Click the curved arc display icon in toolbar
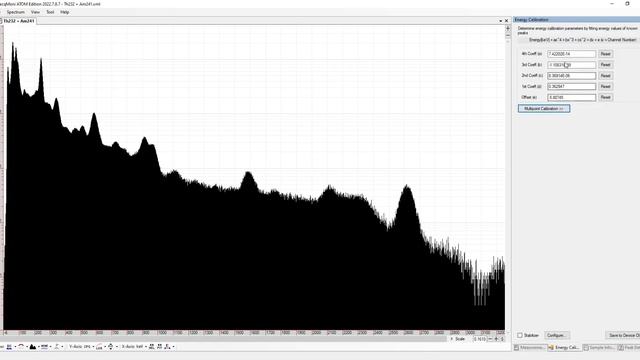This screenshot has width=640, height=360. pos(21,347)
